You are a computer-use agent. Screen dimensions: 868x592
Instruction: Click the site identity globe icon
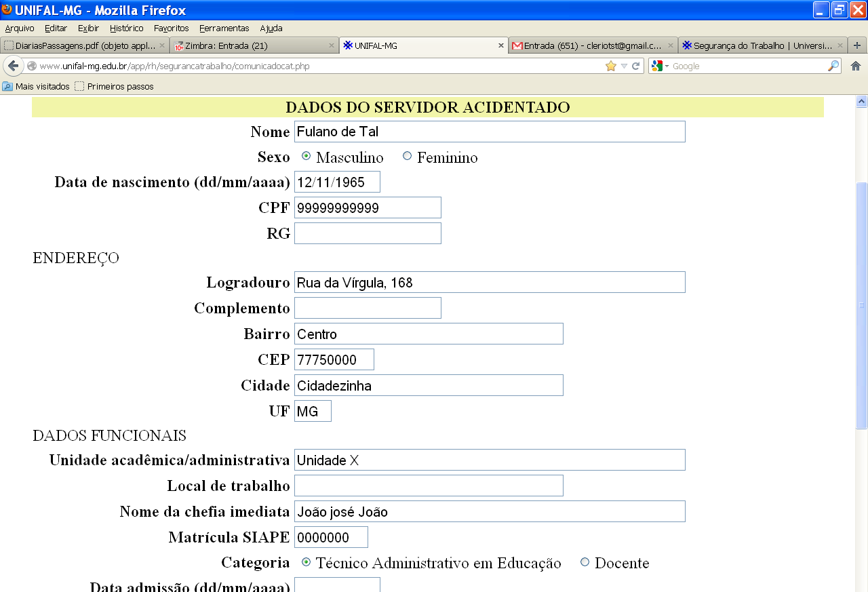point(31,66)
